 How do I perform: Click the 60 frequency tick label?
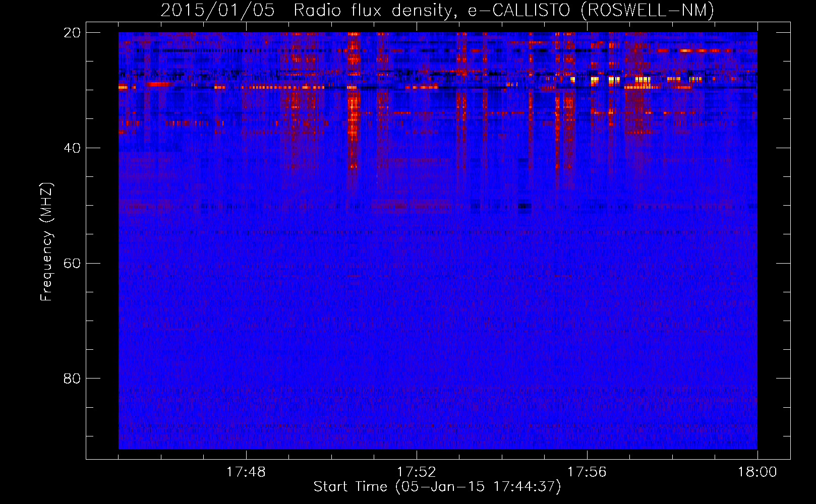click(72, 264)
